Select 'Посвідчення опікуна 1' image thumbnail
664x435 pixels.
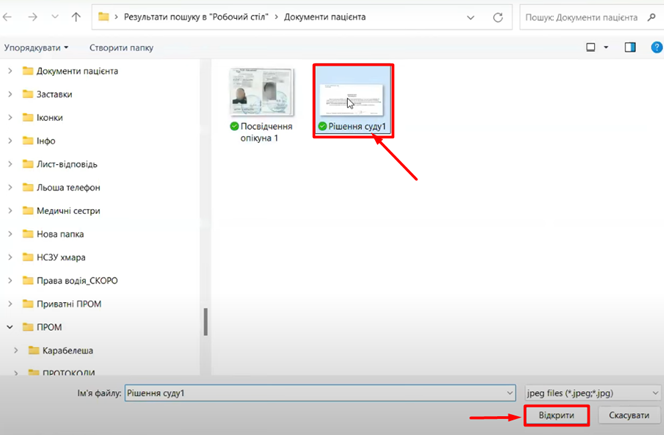[262, 92]
